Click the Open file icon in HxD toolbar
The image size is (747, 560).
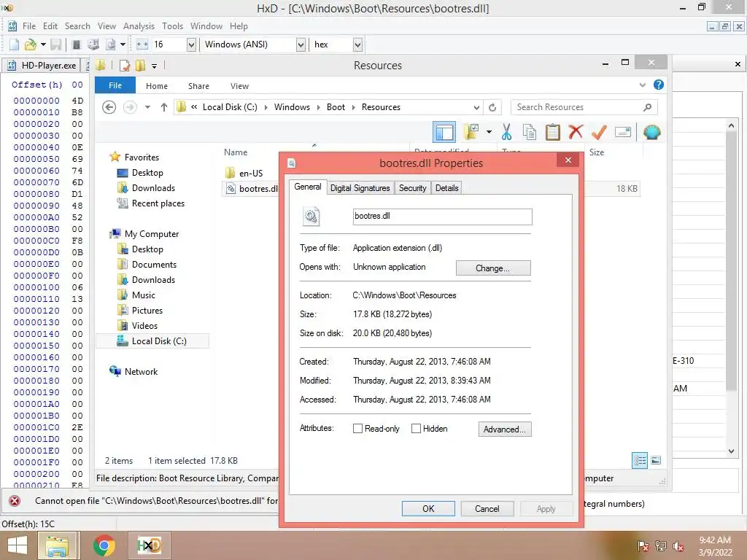pos(30,44)
